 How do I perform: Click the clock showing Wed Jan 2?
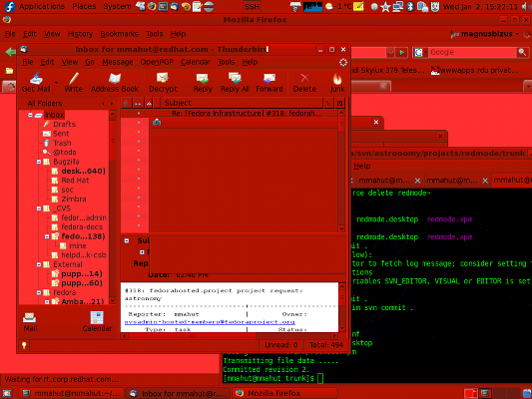[x=480, y=6]
